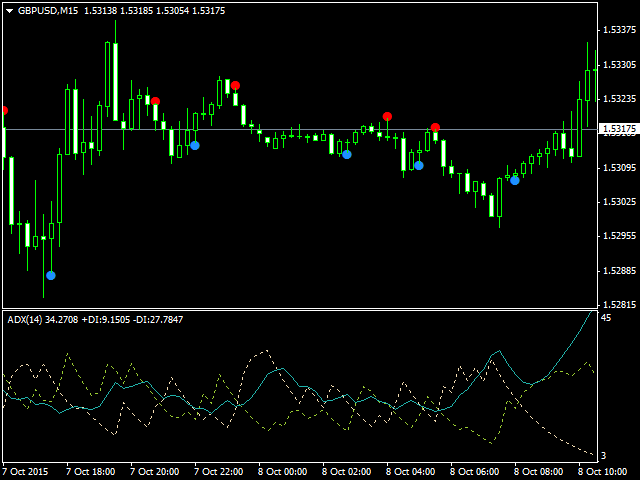The width and height of the screenshot is (640, 480).
Task: Click the -DI:27.7847 value in ADX label
Action: [x=158, y=320]
